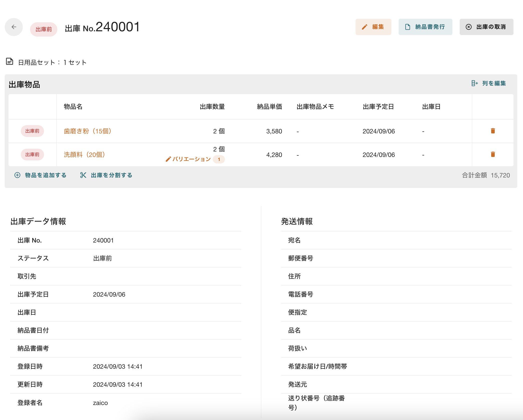Click the 出庫数量 column header

point(212,107)
